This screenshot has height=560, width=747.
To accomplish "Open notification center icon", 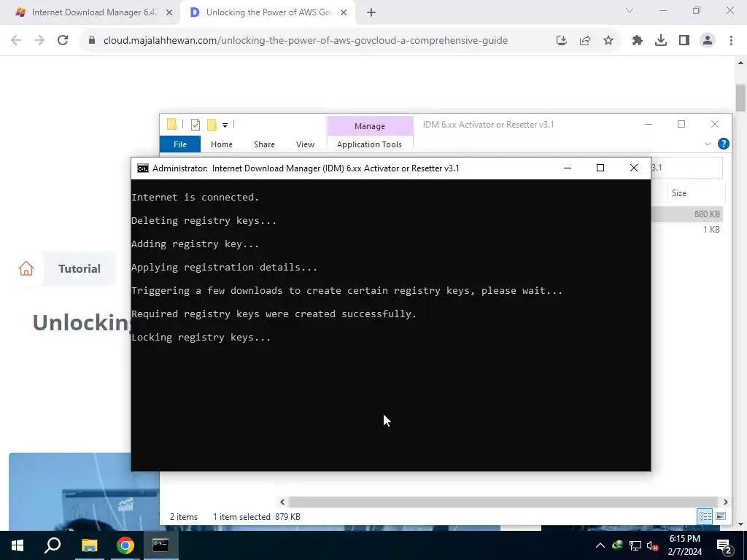I will pyautogui.click(x=724, y=546).
